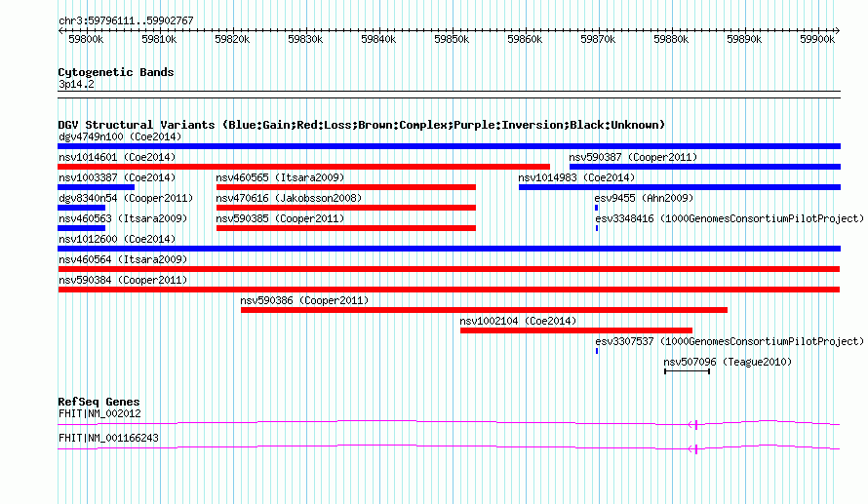This screenshot has width=868, height=504.
Task: Open nsv1002104 (Coe2014) label
Action: click(518, 321)
